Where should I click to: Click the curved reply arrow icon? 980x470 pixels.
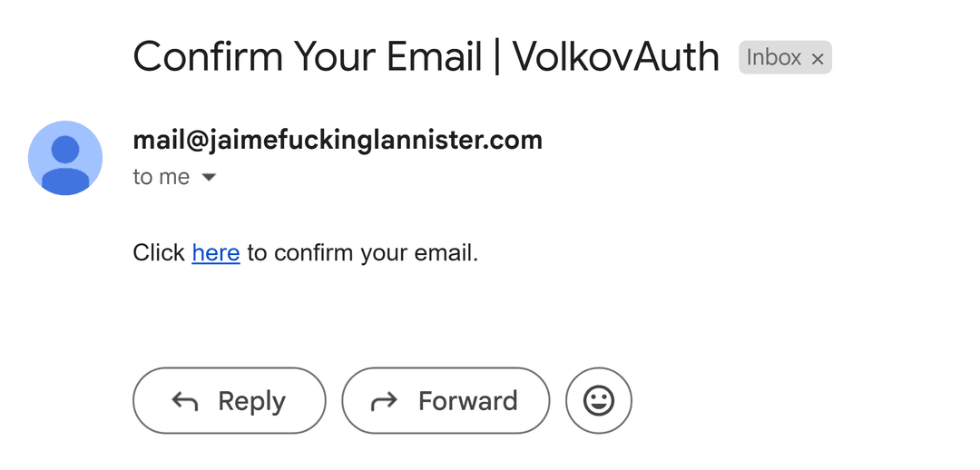(x=185, y=401)
